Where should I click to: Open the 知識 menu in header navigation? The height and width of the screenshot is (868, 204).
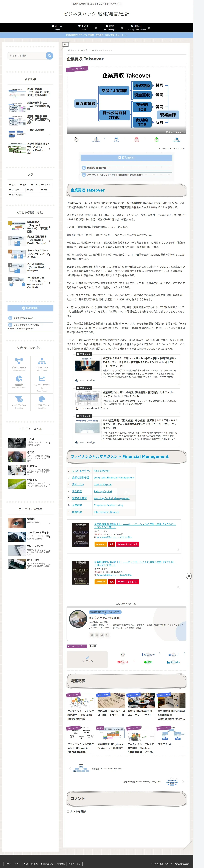[110, 28]
